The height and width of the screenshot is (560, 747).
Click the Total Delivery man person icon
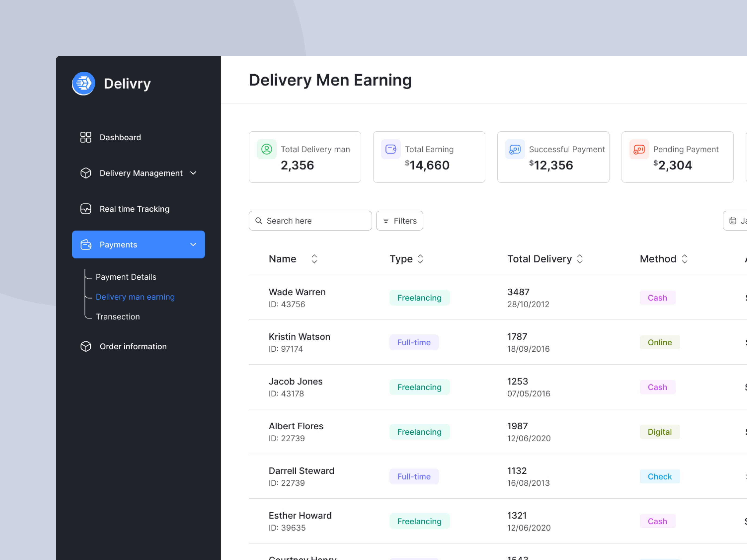coord(266,149)
